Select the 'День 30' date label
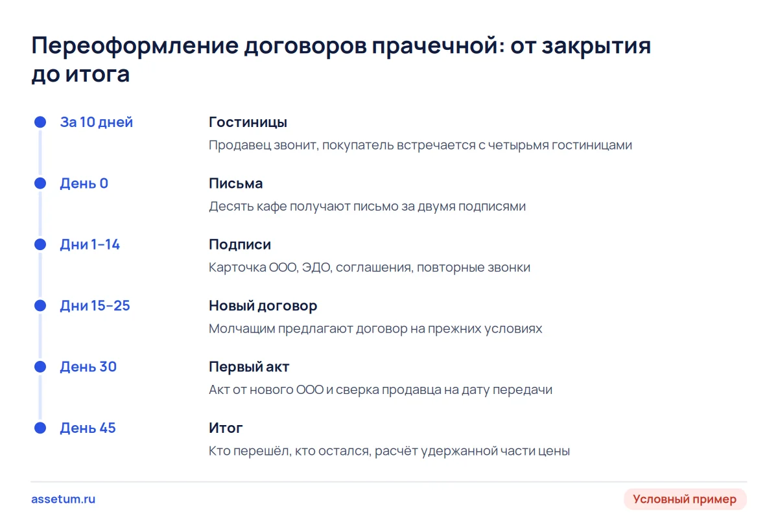The image size is (778, 532). pos(88,367)
